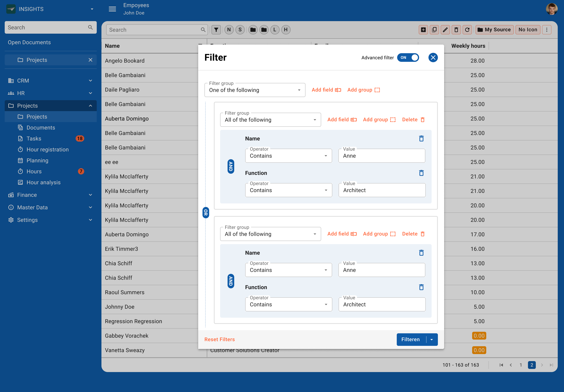The height and width of the screenshot is (392, 564).
Task: Click Reset Filters
Action: (219, 340)
